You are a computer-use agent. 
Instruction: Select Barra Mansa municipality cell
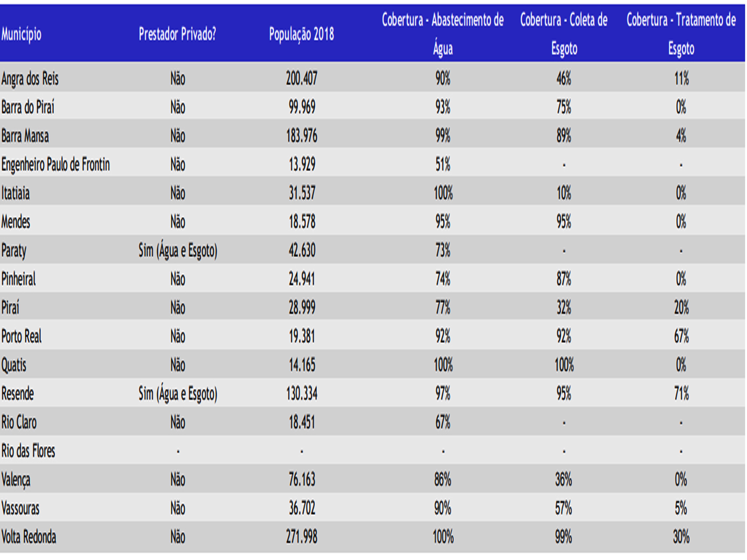point(25,136)
